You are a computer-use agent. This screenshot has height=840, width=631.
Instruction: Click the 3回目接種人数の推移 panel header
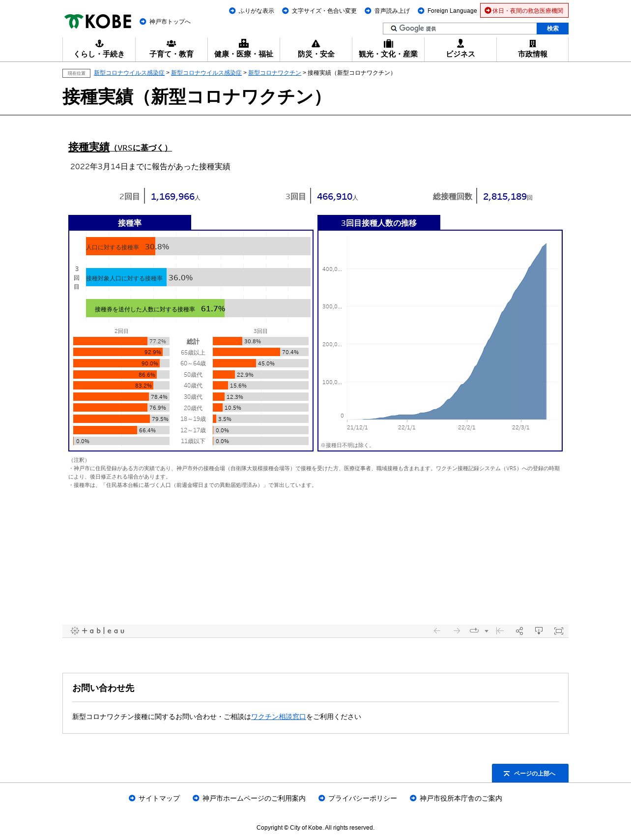pos(379,223)
